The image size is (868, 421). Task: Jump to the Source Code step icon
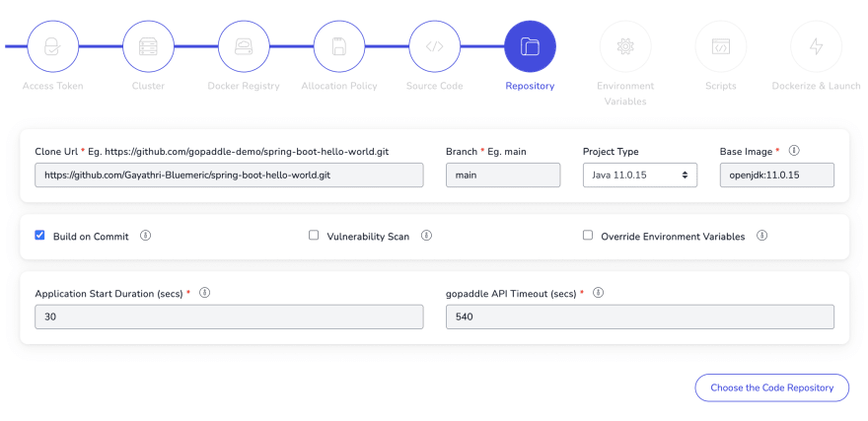click(435, 46)
